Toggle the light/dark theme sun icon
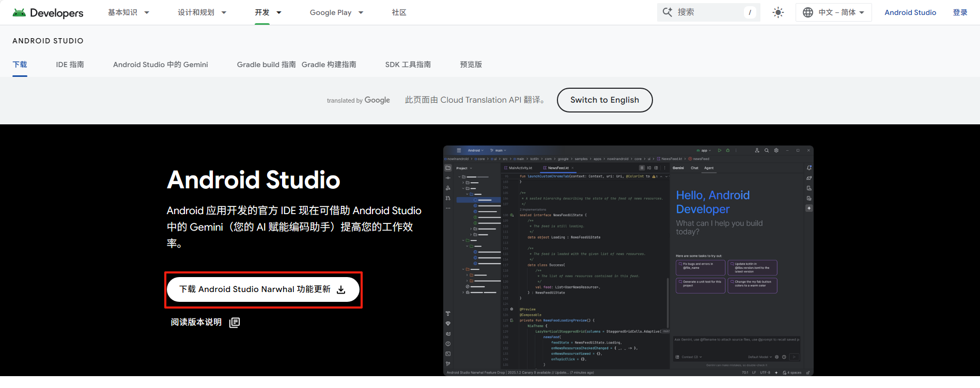Screen dimensions: 980x388 coord(778,12)
